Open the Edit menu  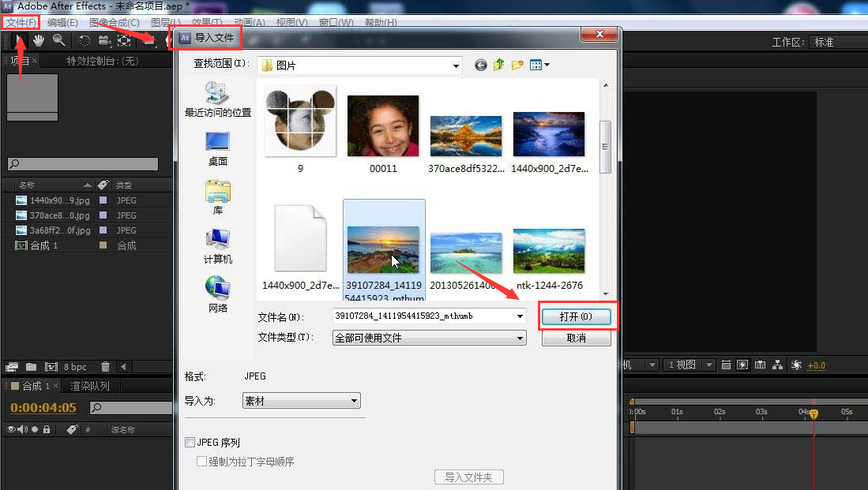(x=62, y=23)
